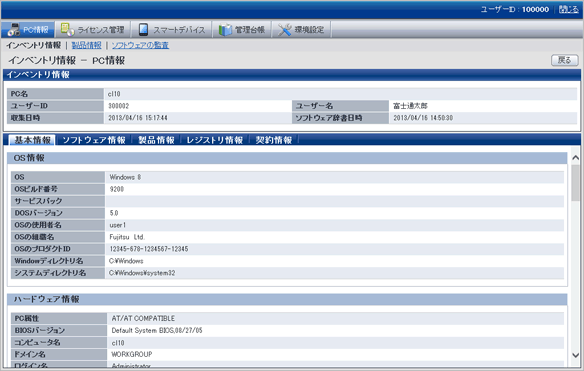Click the OSビルド番号 value 9200
Viewport: 584px width, 371px height.
pos(117,189)
